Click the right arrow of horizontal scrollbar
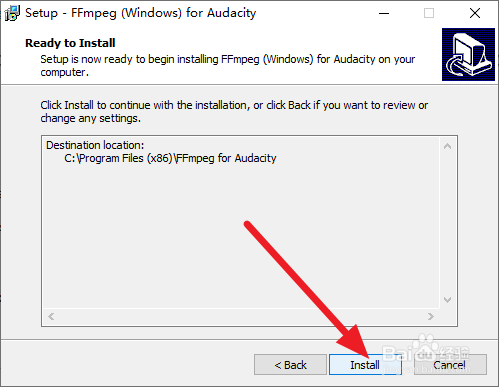499x387 pixels. 431,316
